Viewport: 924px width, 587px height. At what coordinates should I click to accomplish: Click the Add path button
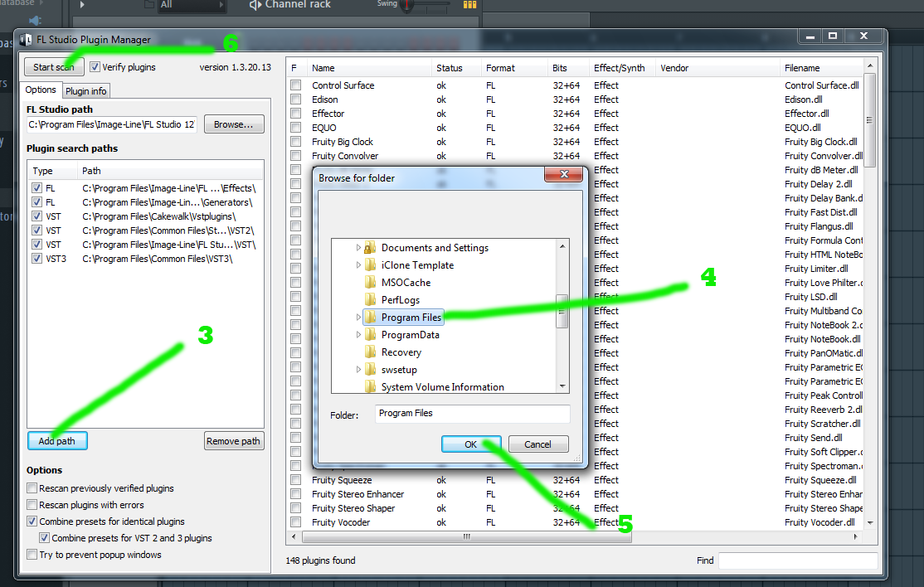tap(57, 441)
